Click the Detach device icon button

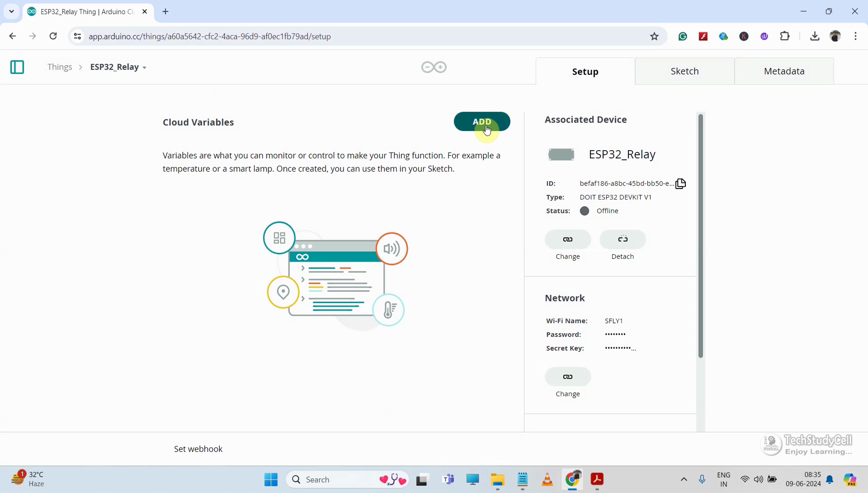623,239
